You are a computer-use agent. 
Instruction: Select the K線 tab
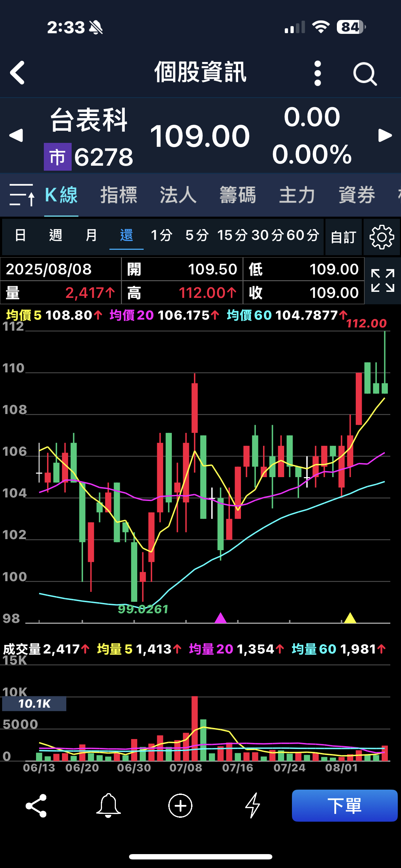pyautogui.click(x=61, y=195)
